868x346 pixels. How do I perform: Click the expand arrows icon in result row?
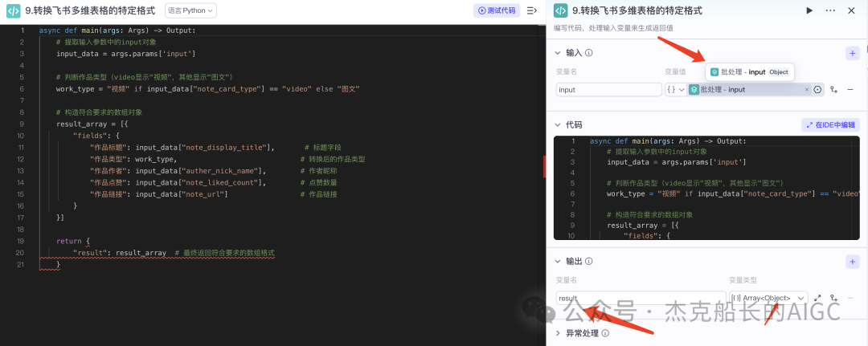click(817, 298)
